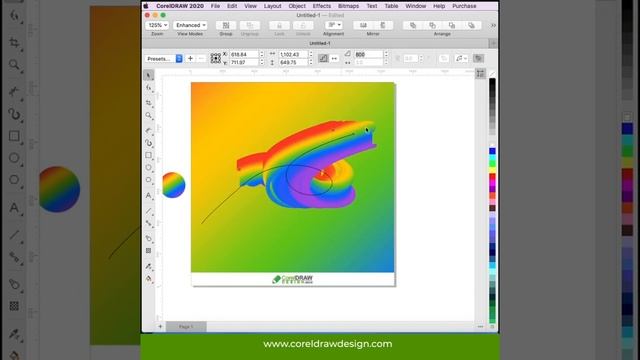Open the path properties dropdown in property bar
Image resolution: width=640 pixels, height=360 pixels.
[x=461, y=58]
